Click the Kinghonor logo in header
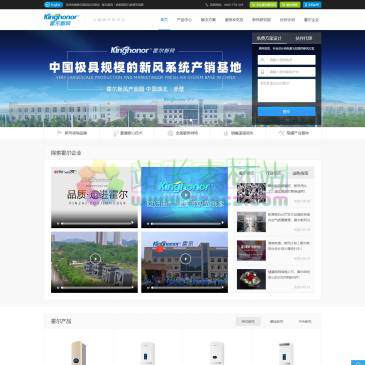The image size is (365, 365). [x=61, y=20]
